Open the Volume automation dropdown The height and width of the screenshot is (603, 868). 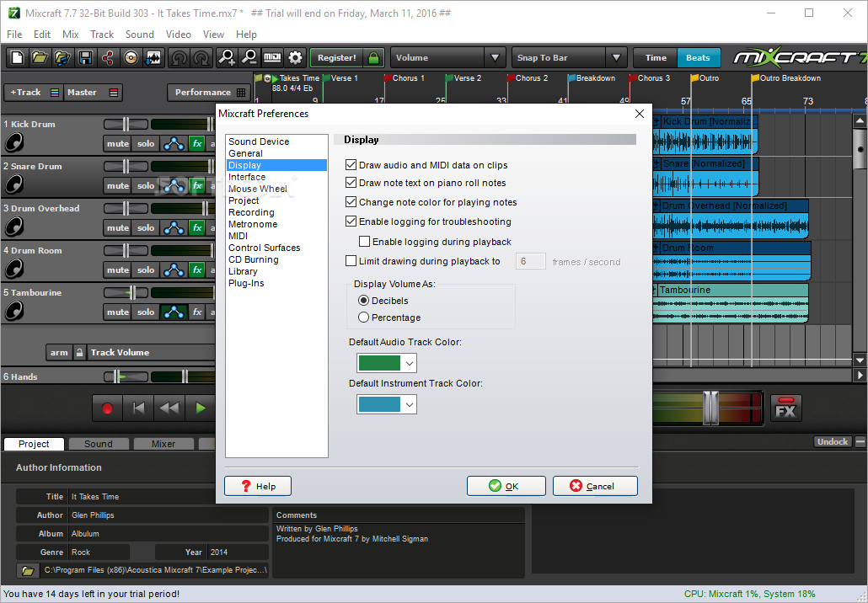coord(495,57)
